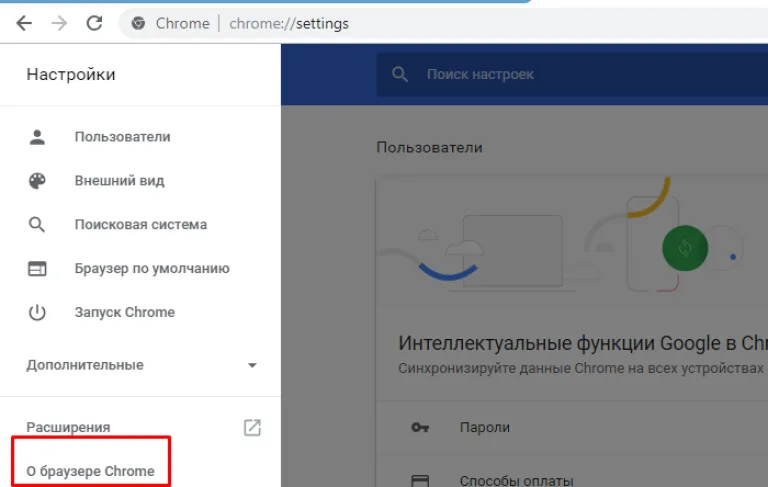This screenshot has height=487, width=768.
Task: Click the Поисковая система magnifier icon
Action: 37,224
